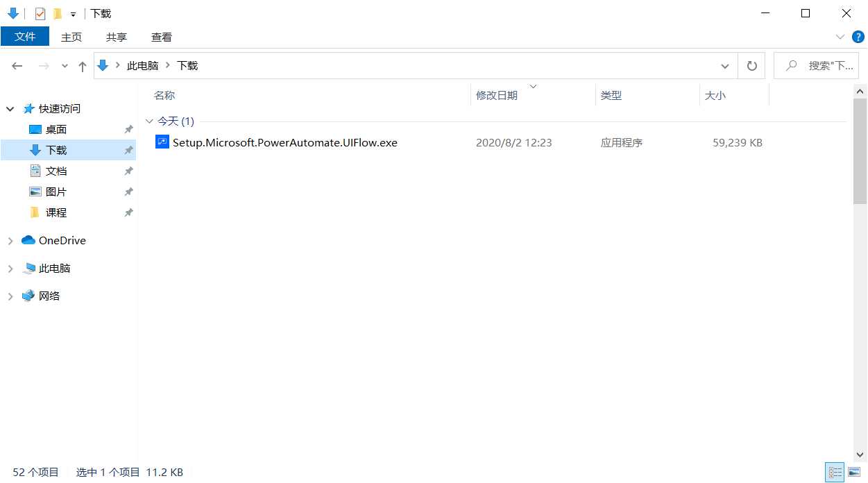This screenshot has width=868, height=483.
Task: Switch to the 主页 ribbon tab
Action: [x=71, y=37]
